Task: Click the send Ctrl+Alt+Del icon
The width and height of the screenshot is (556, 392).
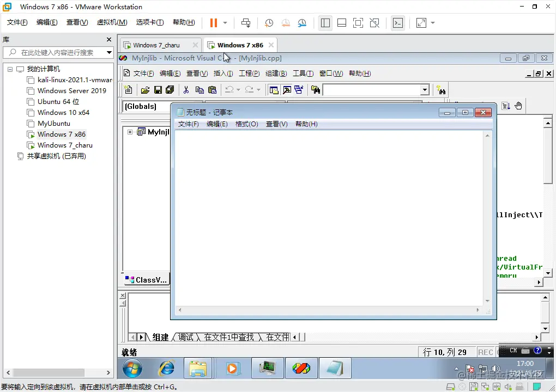Action: pyautogui.click(x=246, y=23)
